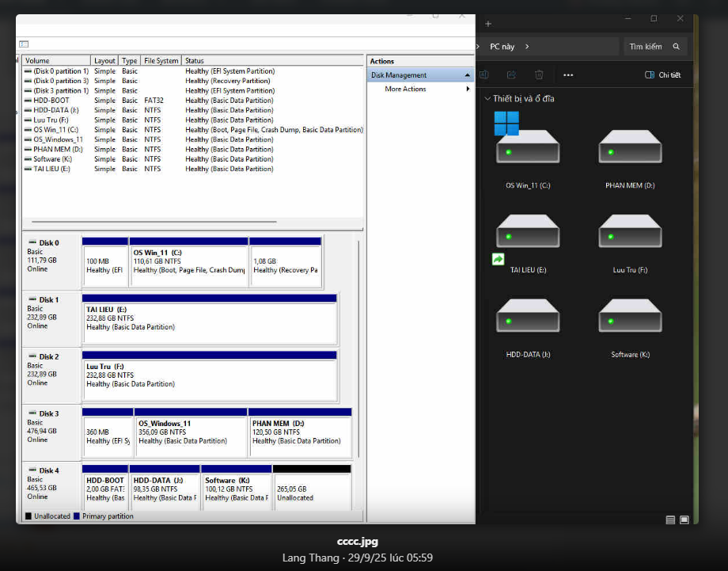728x571 pixels.
Task: Click the Disk 3 disk icon
Action: point(32,413)
